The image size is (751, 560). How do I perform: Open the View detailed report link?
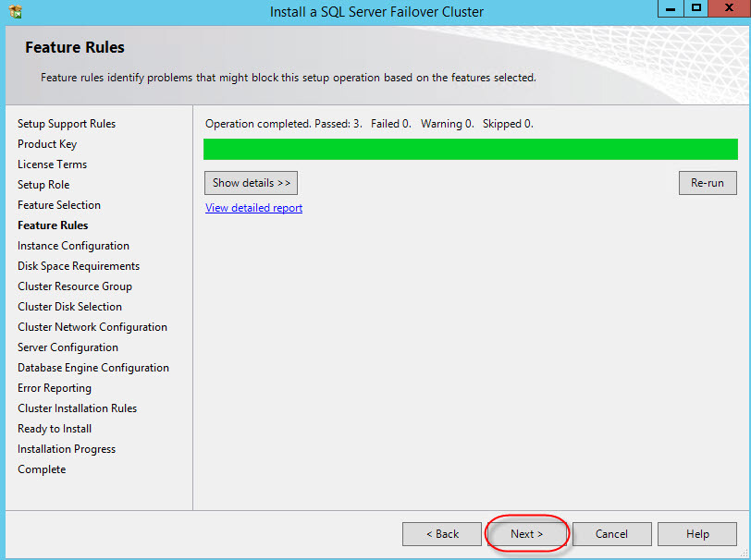pos(253,208)
